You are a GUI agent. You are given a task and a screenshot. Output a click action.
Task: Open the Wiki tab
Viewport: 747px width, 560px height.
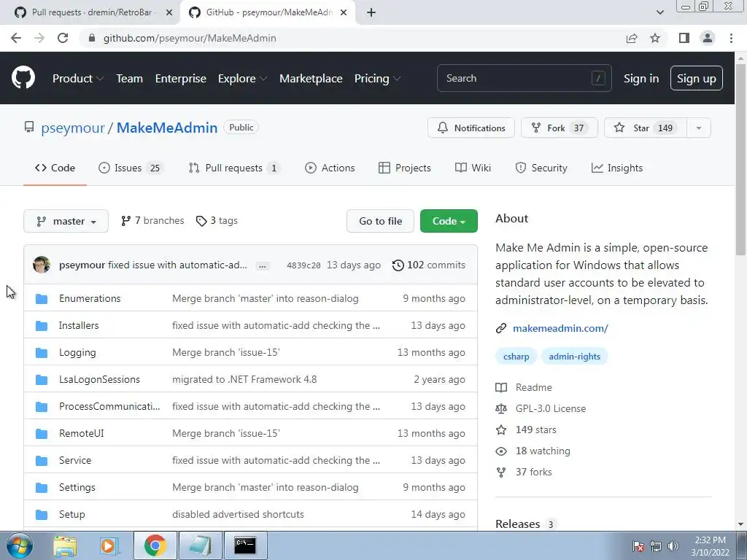coord(473,168)
